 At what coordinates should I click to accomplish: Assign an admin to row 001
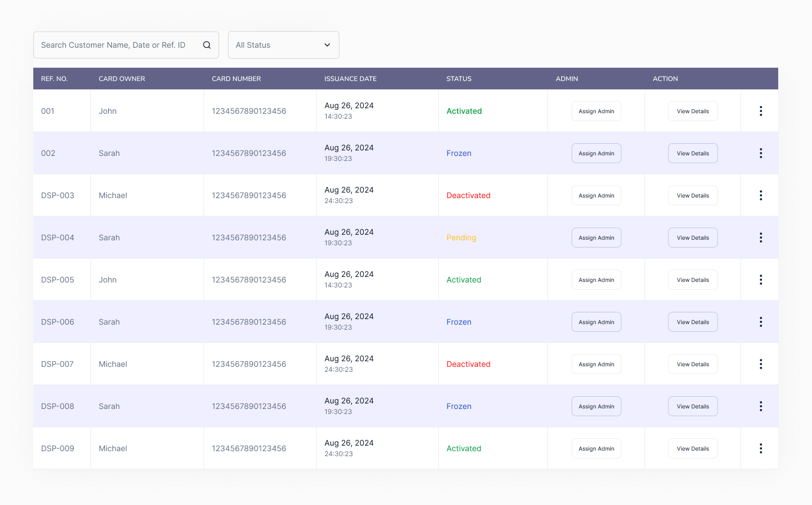click(596, 111)
